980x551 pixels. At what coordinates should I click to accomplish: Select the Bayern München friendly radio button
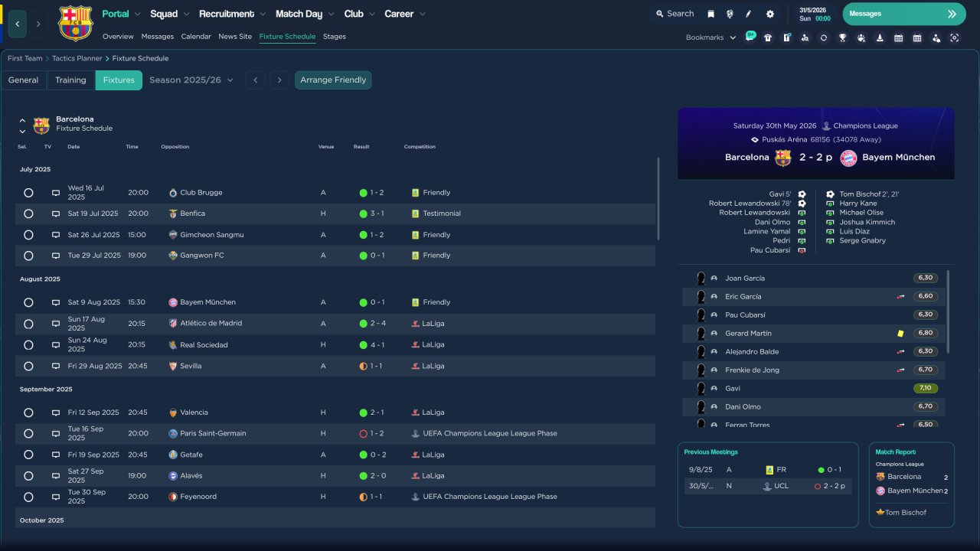28,302
